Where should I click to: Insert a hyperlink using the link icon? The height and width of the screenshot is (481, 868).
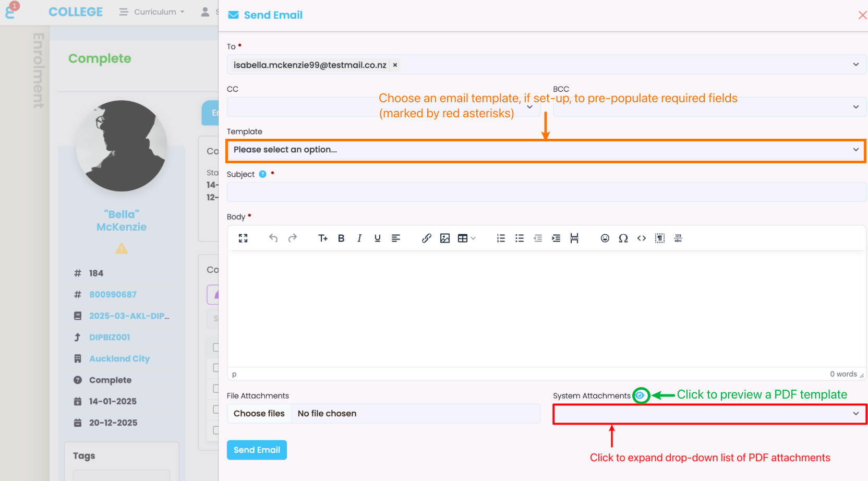[x=426, y=238]
